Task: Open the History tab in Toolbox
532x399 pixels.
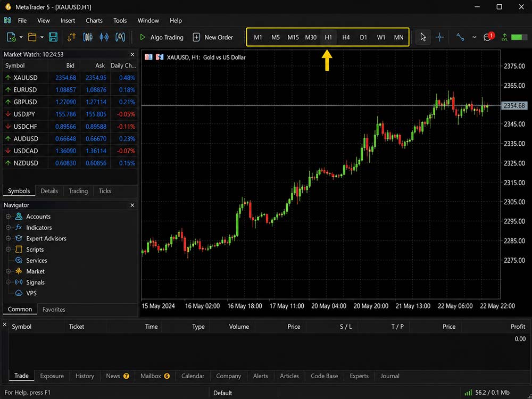Action: click(85, 376)
